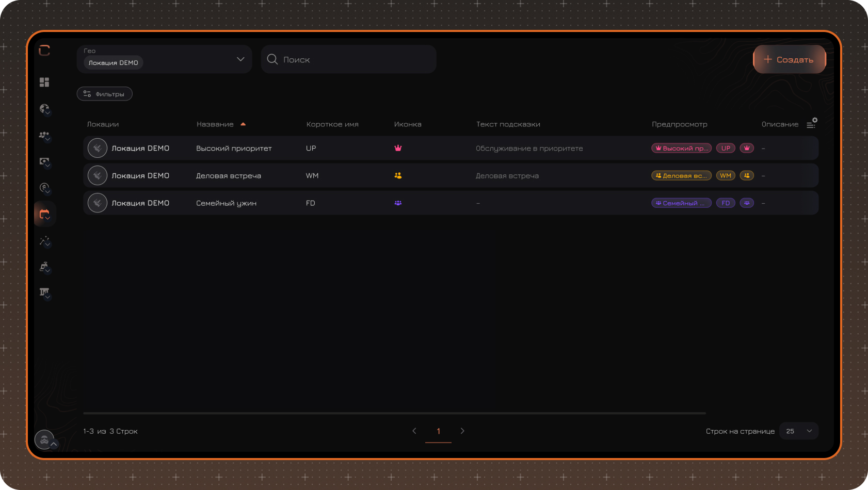The image size is (868, 490).
Task: Click the location avatar in Высокий приоритет row
Action: (97, 148)
